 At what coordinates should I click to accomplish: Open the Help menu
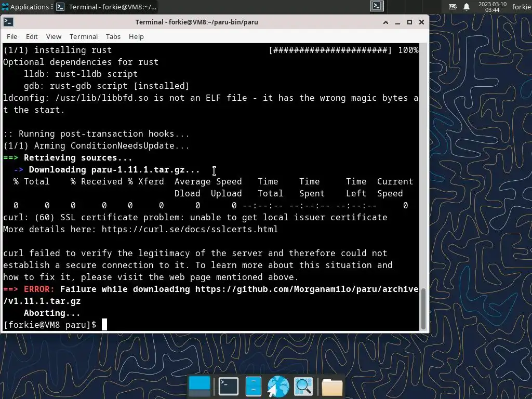136,37
